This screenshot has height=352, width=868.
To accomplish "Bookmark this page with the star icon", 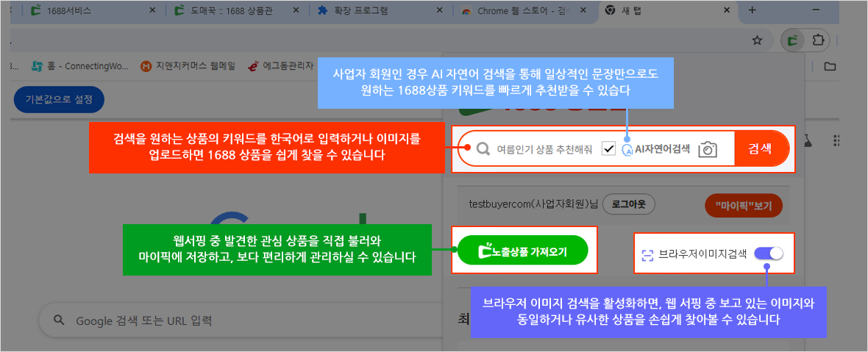I will pos(757,40).
